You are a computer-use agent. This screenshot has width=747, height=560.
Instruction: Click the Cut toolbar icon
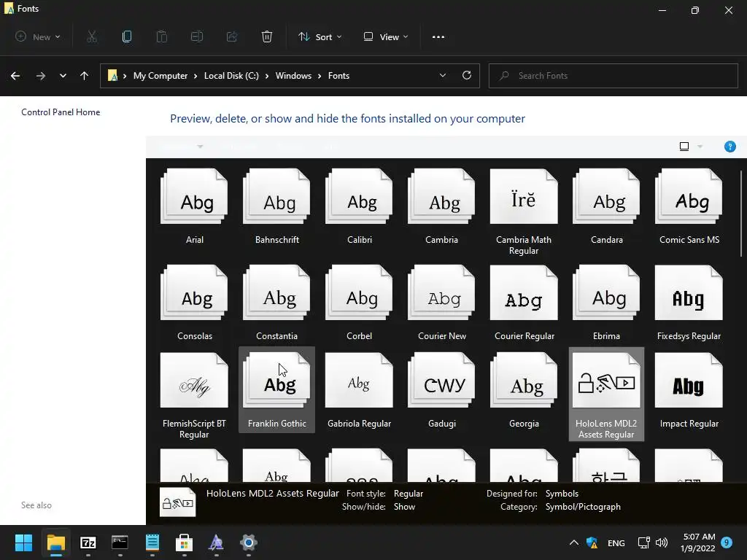coord(92,36)
